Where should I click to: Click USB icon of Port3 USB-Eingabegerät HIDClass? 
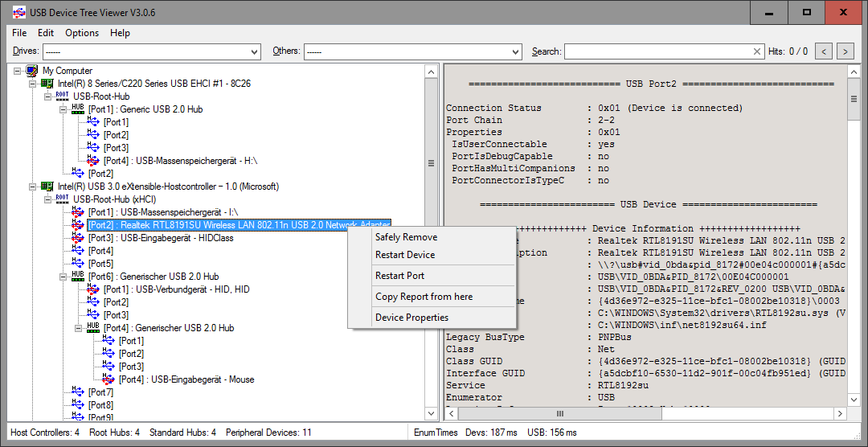click(x=78, y=238)
